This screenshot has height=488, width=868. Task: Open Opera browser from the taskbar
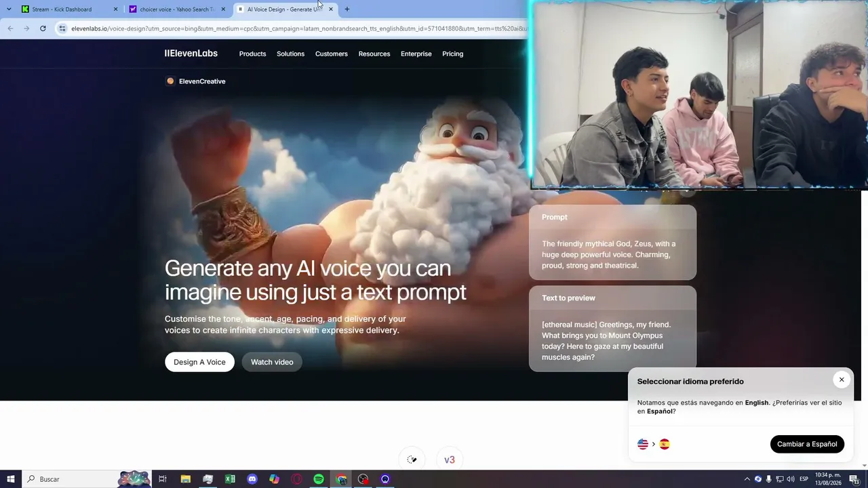pyautogui.click(x=296, y=479)
